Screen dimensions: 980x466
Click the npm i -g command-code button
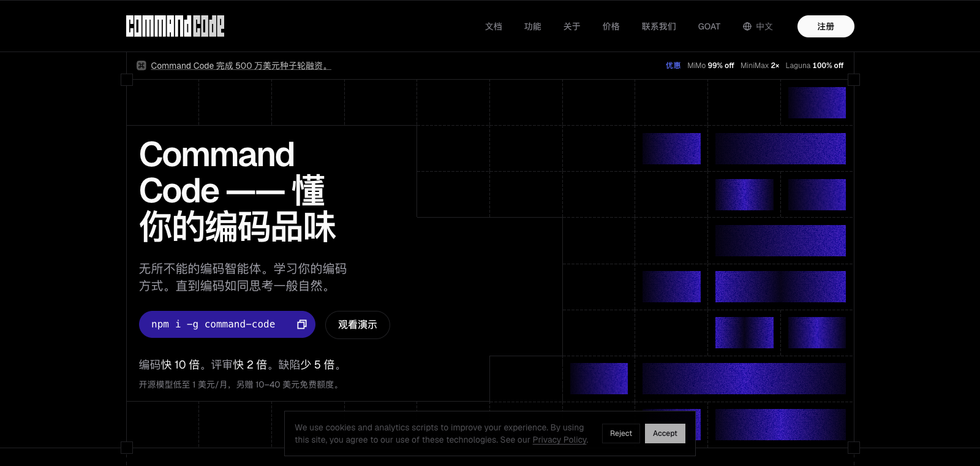pos(227,324)
